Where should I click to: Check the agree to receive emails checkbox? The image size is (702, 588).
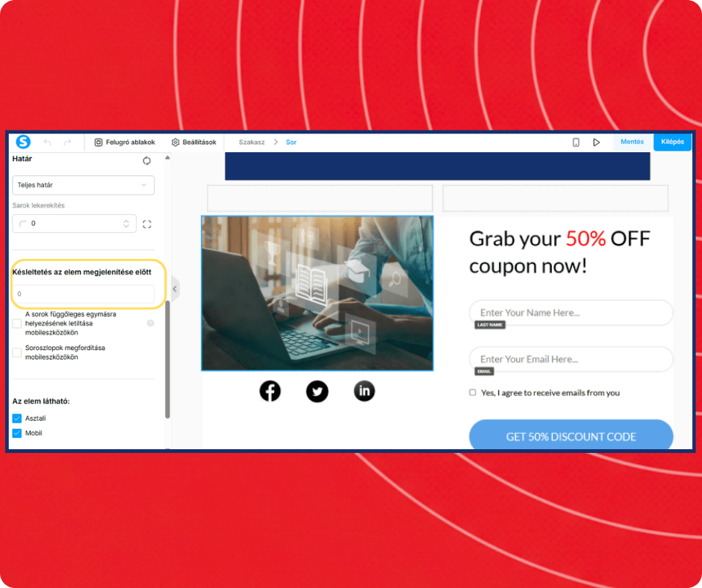click(473, 392)
